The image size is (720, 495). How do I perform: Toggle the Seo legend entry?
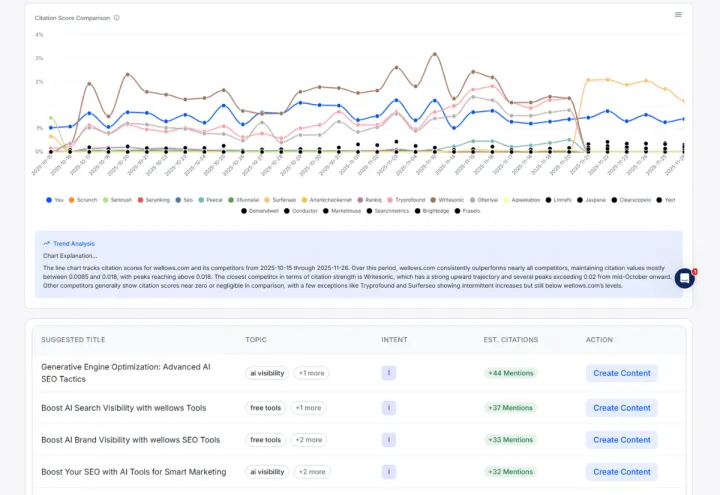184,200
